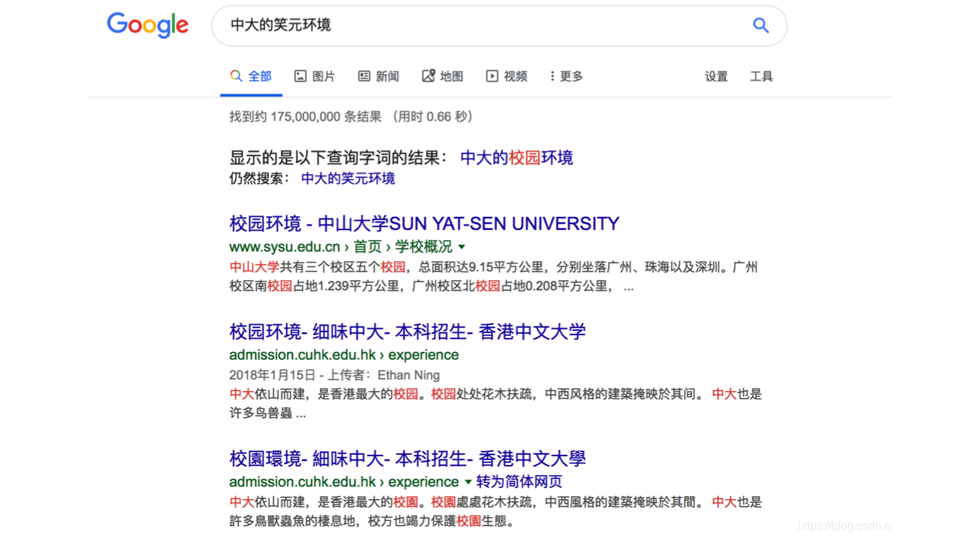Click the blue search magnifier icon

(x=761, y=25)
